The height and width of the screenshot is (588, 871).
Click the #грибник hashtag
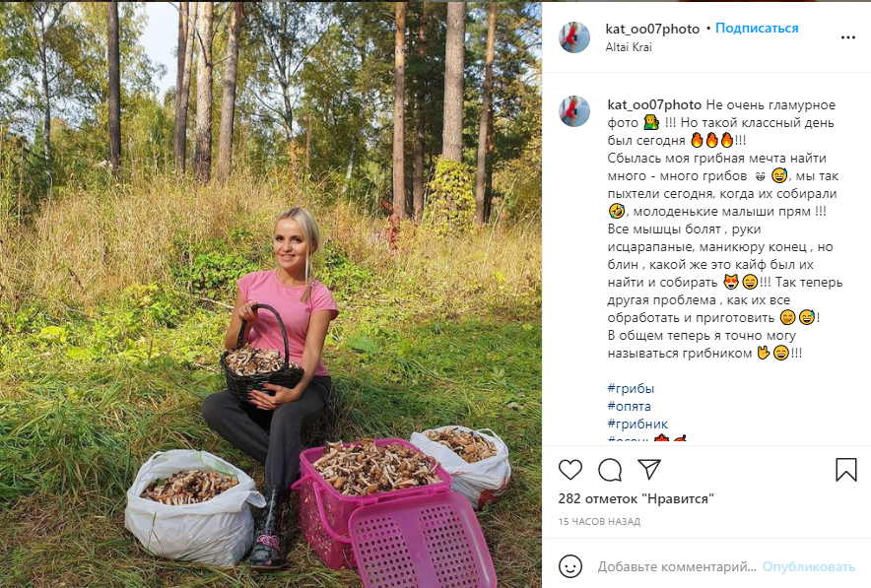coord(637,424)
